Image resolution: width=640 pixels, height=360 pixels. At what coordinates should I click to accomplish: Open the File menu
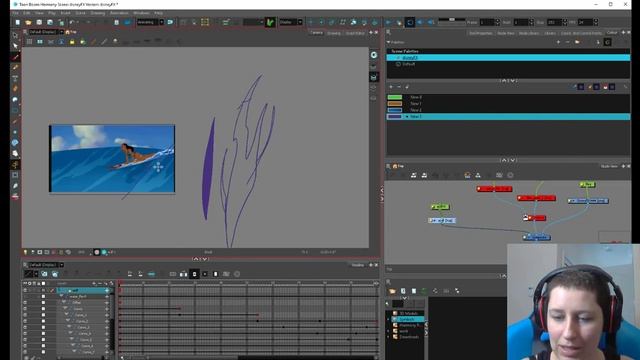pos(15,13)
